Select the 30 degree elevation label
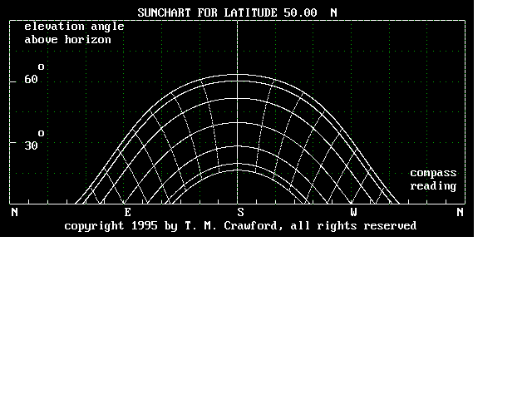This screenshot has width=532, height=399. click(31, 145)
